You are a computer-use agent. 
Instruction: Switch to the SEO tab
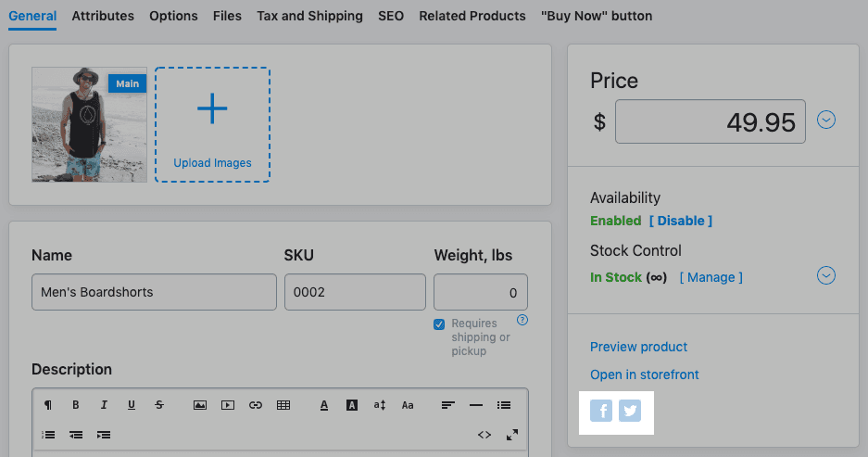pyautogui.click(x=391, y=16)
